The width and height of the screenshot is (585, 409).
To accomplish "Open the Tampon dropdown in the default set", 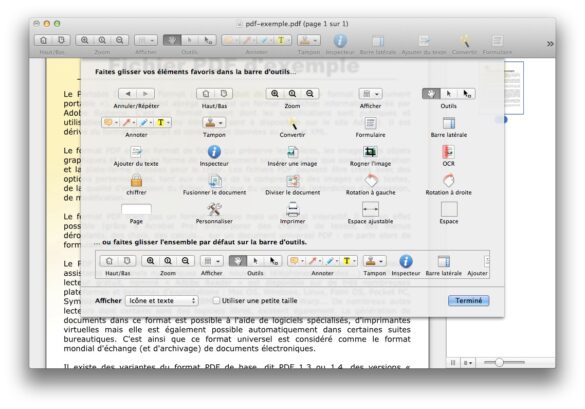I will pos(375,261).
